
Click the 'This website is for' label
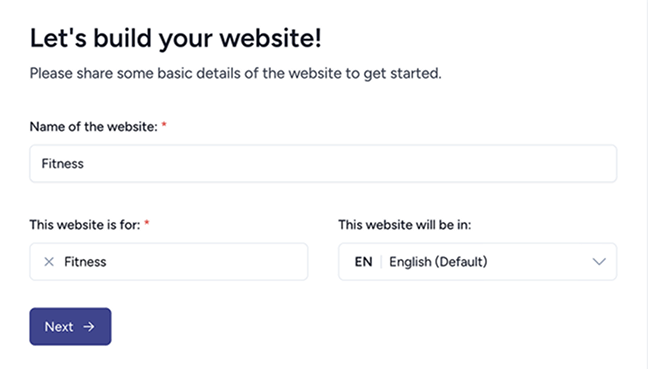point(85,224)
